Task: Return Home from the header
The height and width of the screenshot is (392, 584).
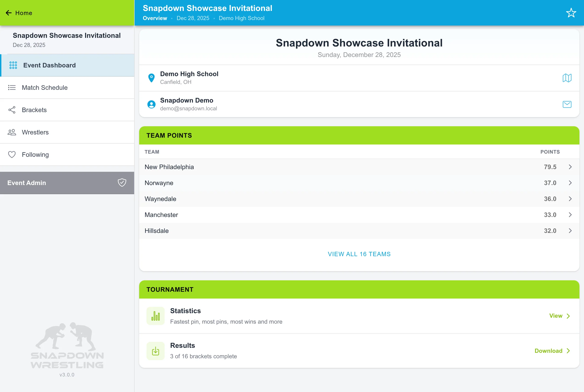Action: pyautogui.click(x=19, y=13)
